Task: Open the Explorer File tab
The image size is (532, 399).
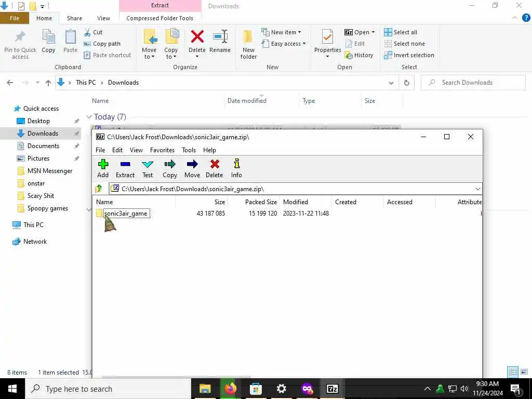Action: point(14,18)
